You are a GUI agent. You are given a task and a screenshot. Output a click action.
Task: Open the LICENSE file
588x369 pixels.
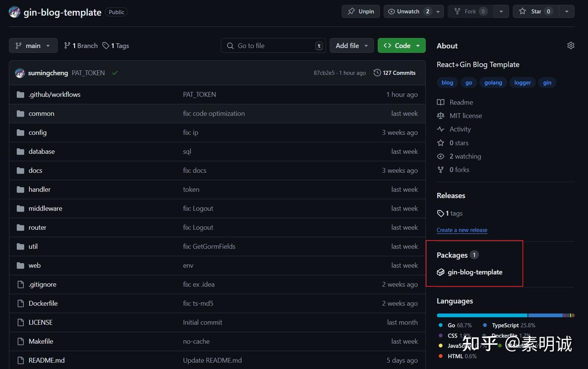click(40, 322)
